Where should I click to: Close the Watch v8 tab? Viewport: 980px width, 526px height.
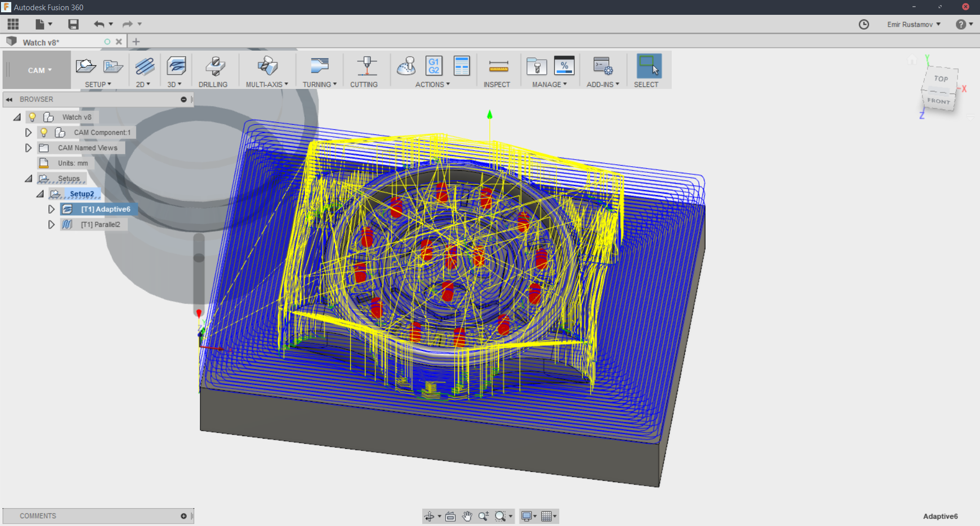[x=119, y=42]
